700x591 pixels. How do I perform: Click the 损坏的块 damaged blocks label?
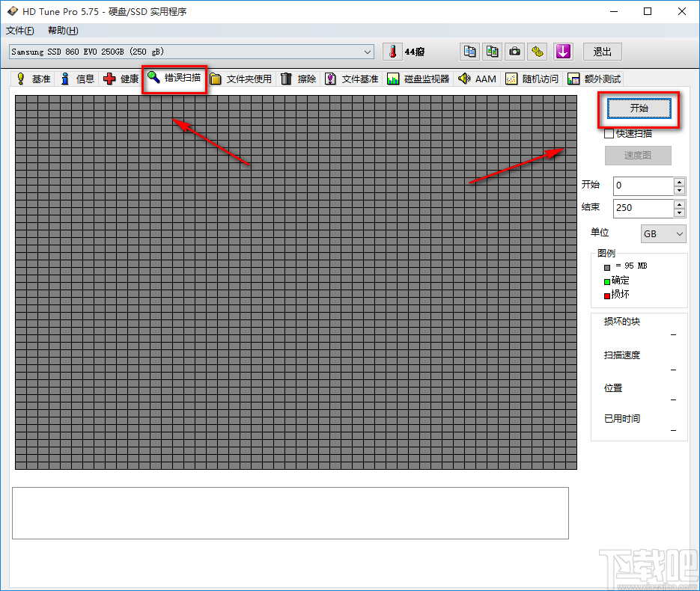click(622, 322)
